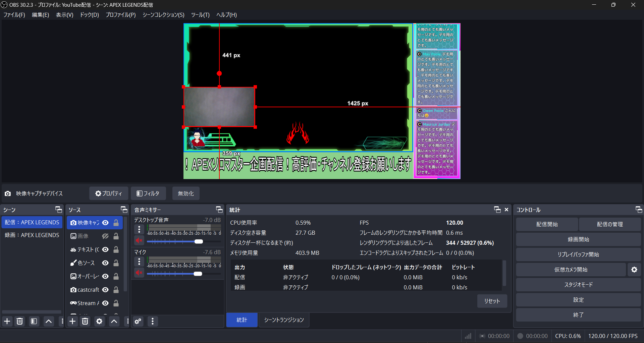Toggle the lock on the 映像キャプチャ source

click(x=116, y=223)
